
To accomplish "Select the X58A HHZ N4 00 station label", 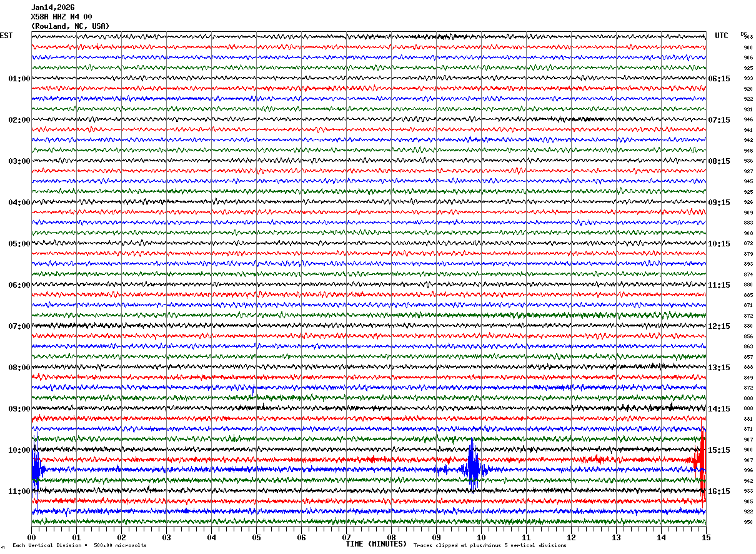I will click(x=61, y=17).
